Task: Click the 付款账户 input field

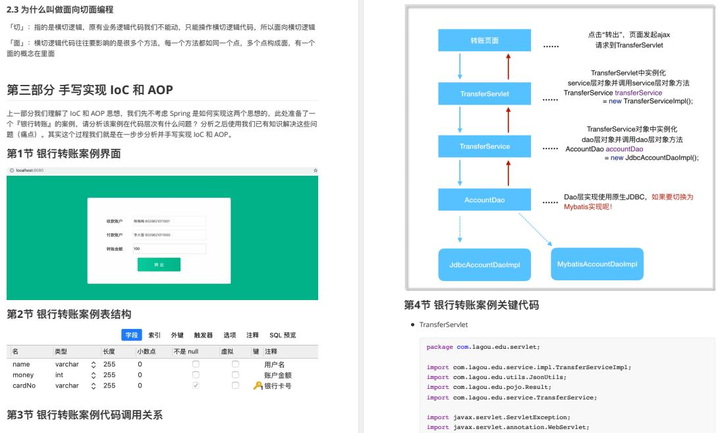Action: 169,235
